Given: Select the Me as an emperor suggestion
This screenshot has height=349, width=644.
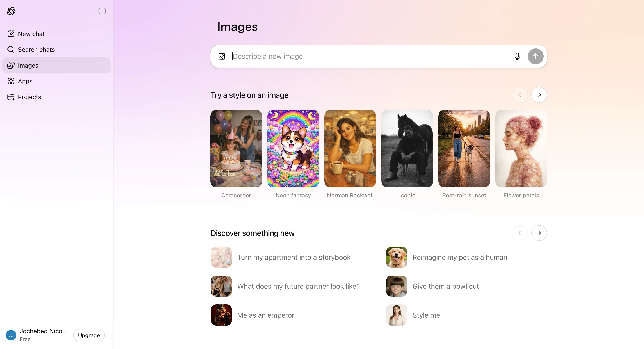Looking at the screenshot, I should 265,315.
